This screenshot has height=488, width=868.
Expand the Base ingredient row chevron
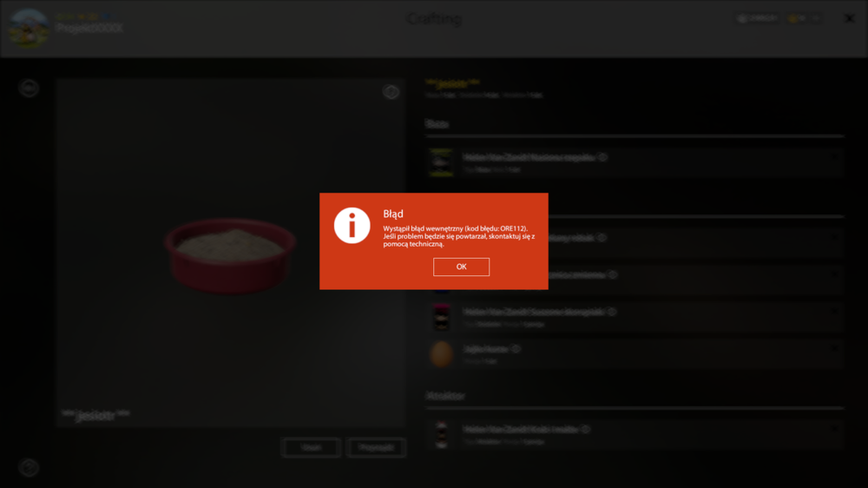click(x=834, y=158)
